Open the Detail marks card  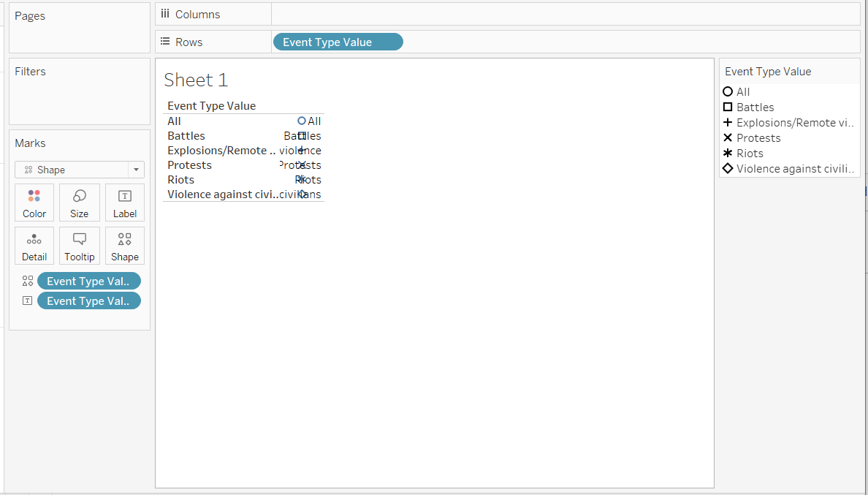34,246
